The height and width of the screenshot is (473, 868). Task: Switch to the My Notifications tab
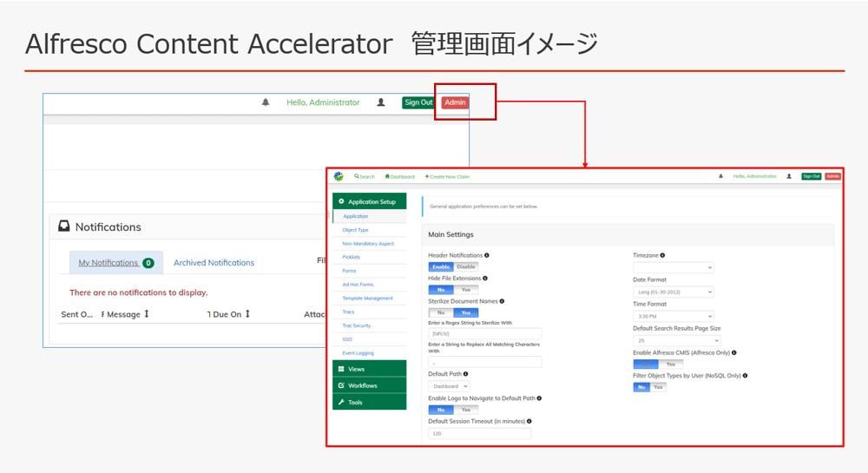tap(116, 263)
